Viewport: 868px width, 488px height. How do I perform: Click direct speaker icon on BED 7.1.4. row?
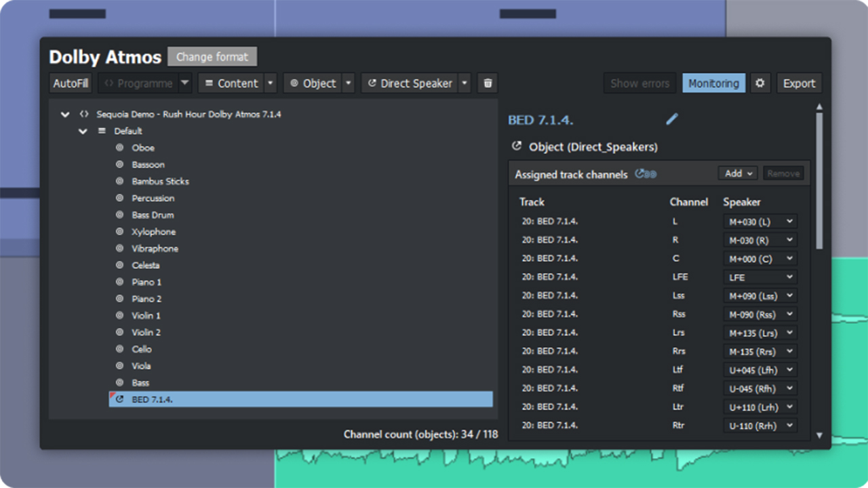[120, 399]
